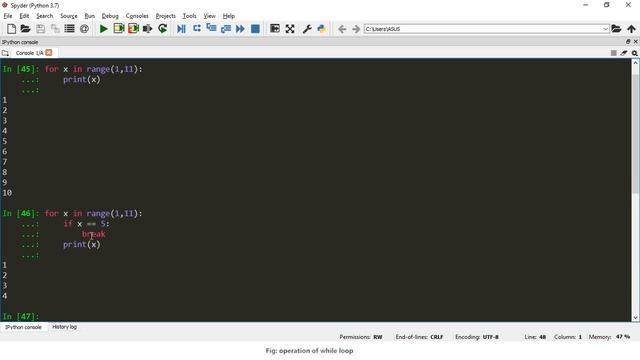The height and width of the screenshot is (360, 640).
Task: Open the Debug menu
Action: pos(110,16)
